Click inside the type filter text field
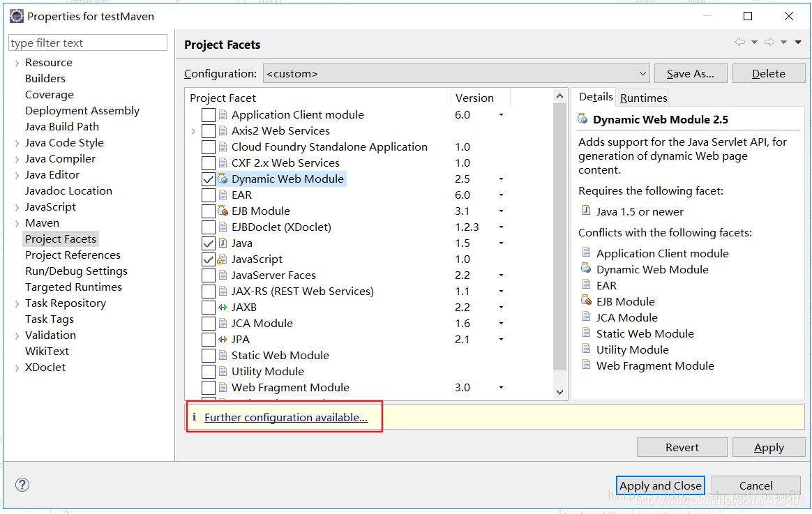The height and width of the screenshot is (514, 812). pyautogui.click(x=87, y=43)
